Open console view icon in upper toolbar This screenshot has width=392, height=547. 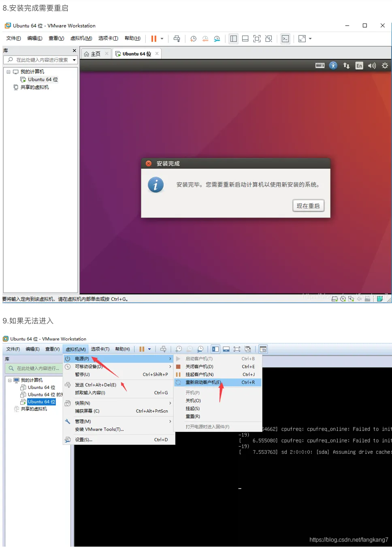click(285, 38)
